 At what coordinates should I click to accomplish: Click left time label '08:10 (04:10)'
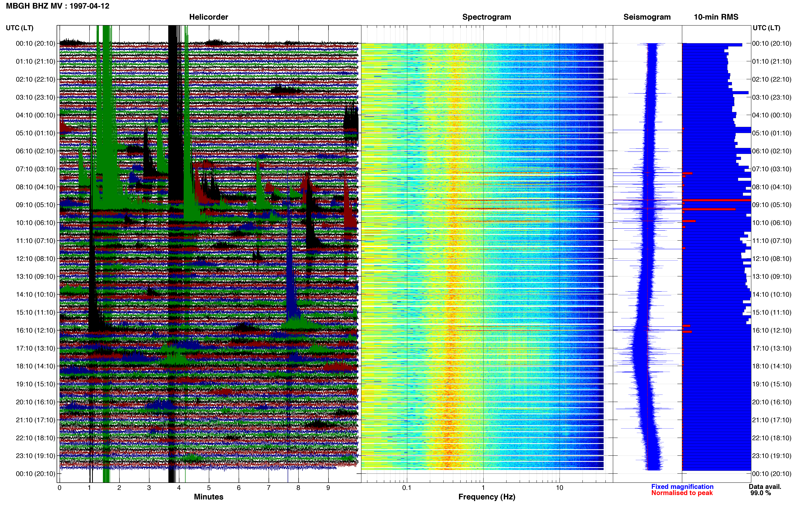click(x=36, y=187)
